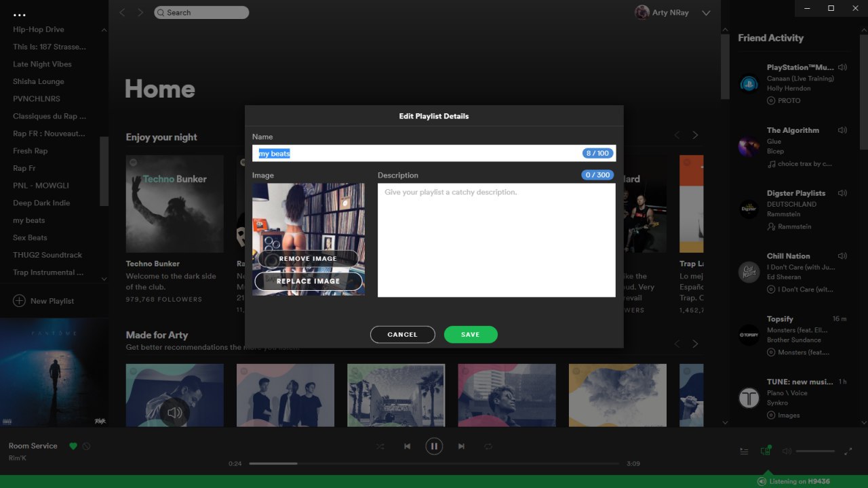
Task: Open the three-dot main menu
Action: [19, 15]
